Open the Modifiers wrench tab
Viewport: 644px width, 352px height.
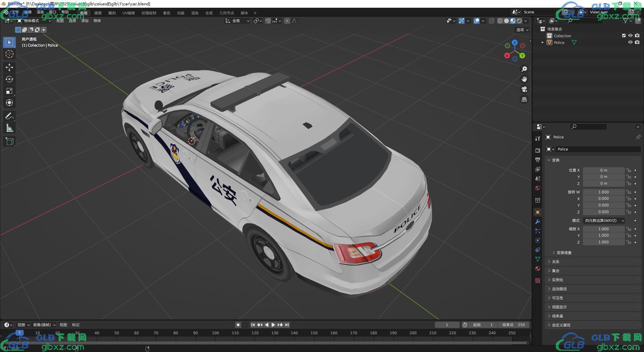(538, 222)
